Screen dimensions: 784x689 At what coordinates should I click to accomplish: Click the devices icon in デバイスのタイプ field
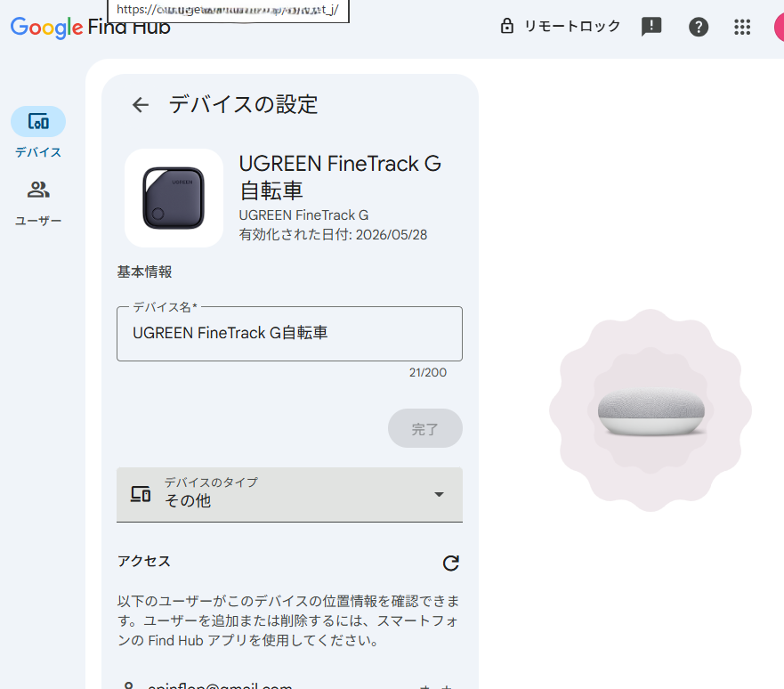pos(141,494)
